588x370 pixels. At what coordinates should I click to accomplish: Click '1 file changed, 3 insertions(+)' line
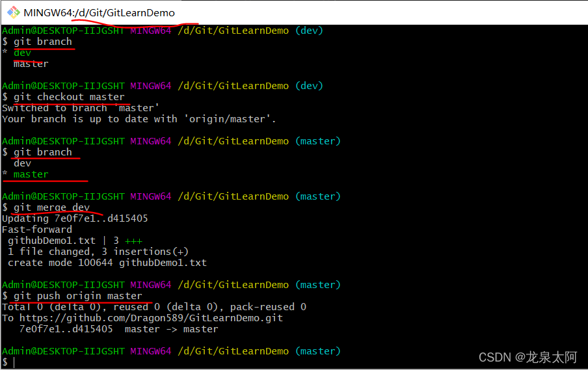tap(98, 252)
